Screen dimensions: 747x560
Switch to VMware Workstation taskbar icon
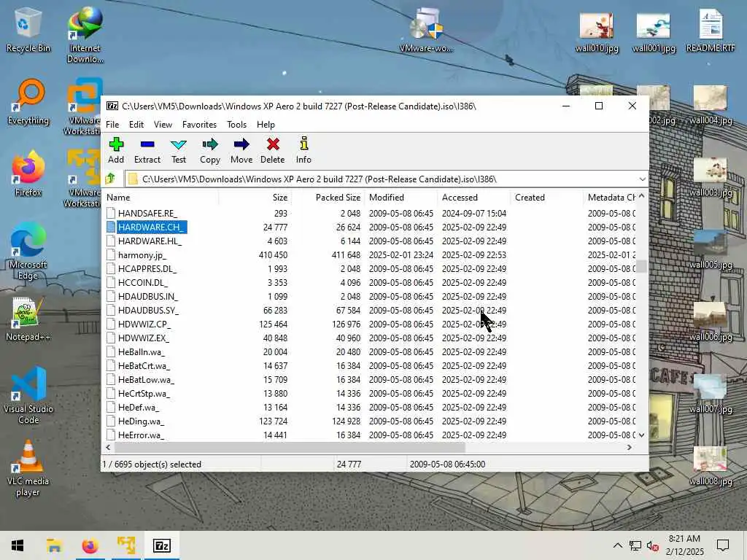click(126, 545)
